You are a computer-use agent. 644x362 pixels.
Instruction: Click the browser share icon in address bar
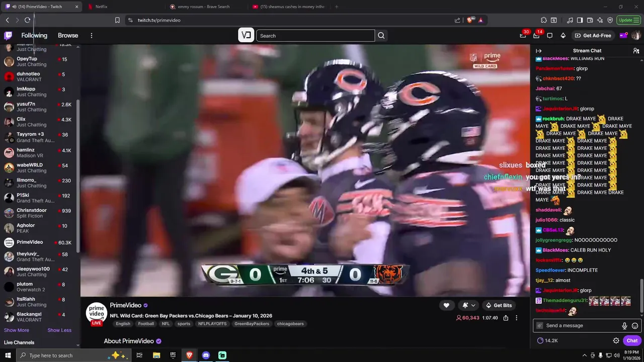(x=457, y=20)
